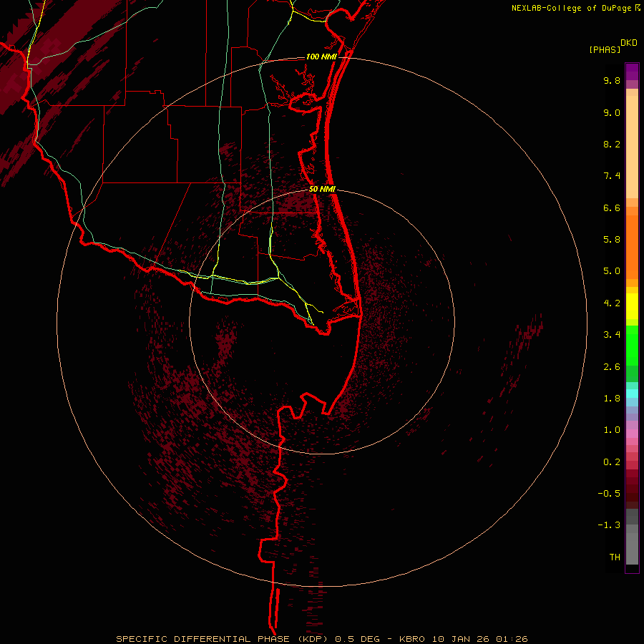
Task: Select the 5.0 legend value
Action: [x=612, y=271]
